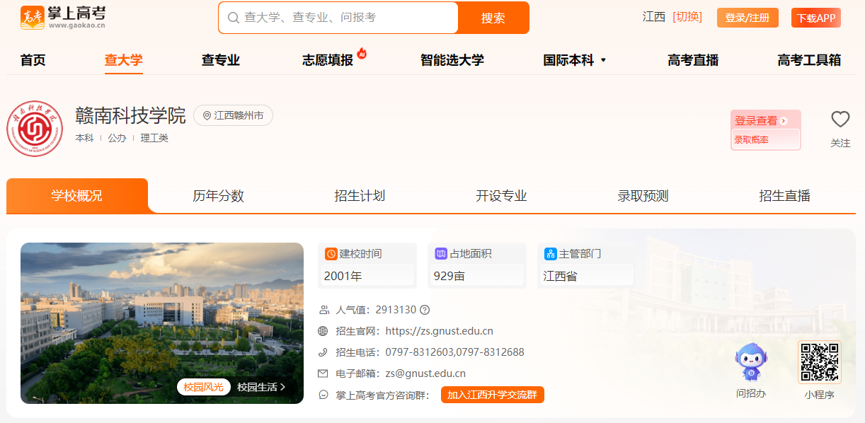Open the https://zs.gnust.edu.cn link
The height and width of the screenshot is (423, 865).
tap(439, 331)
